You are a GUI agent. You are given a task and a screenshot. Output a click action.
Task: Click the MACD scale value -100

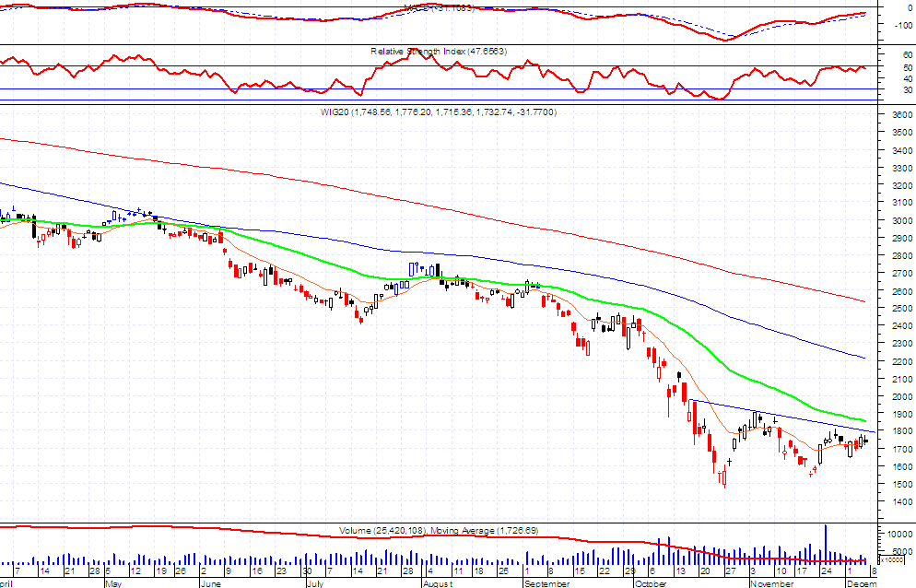click(x=902, y=25)
